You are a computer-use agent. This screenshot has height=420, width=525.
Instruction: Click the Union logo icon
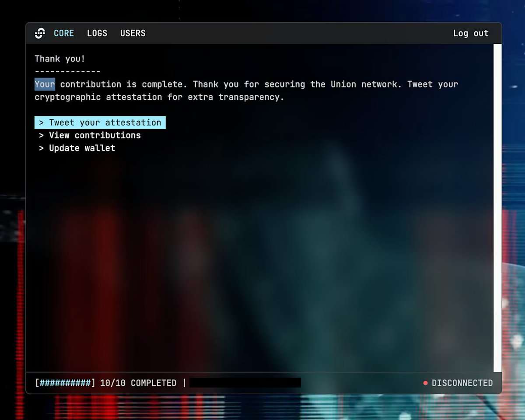point(40,33)
